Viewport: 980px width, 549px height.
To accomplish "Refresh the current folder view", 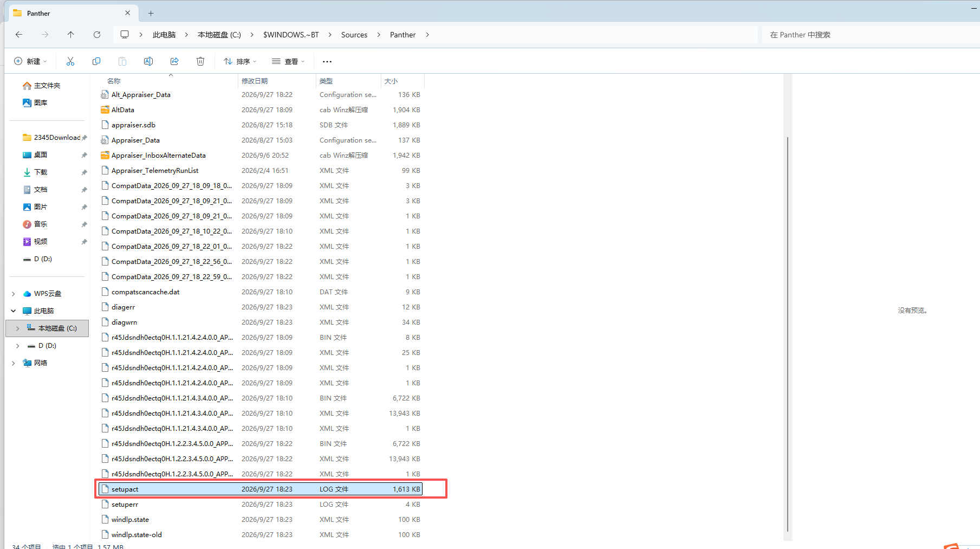I will [97, 35].
